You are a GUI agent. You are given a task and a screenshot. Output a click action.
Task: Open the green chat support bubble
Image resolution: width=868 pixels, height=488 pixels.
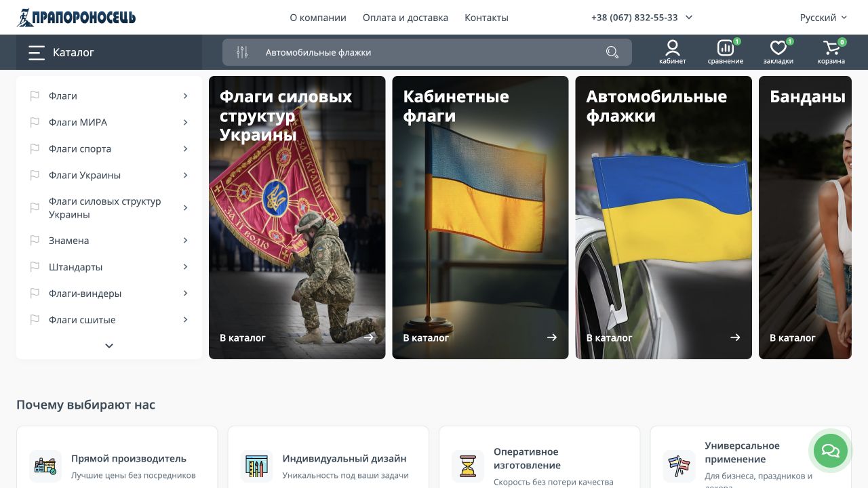(x=831, y=451)
